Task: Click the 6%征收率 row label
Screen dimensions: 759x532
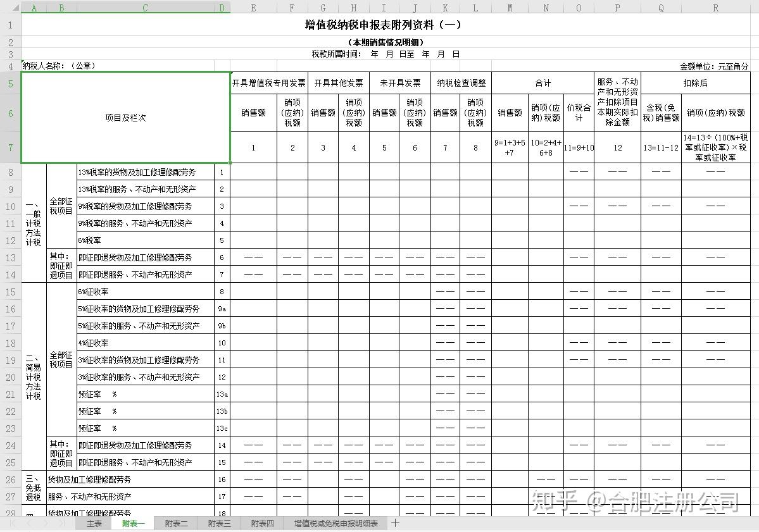Action: pyautogui.click(x=145, y=292)
